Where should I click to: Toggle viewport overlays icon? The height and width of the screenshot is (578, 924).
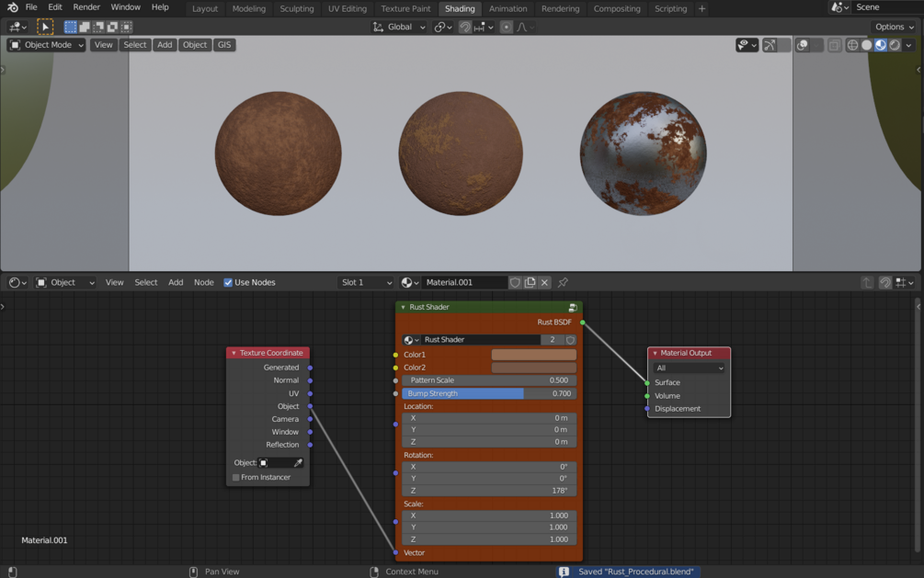pos(802,45)
